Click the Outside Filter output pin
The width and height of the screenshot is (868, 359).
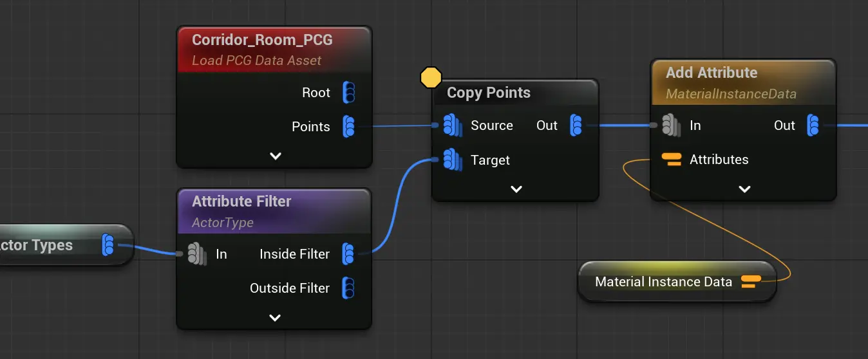(x=348, y=288)
